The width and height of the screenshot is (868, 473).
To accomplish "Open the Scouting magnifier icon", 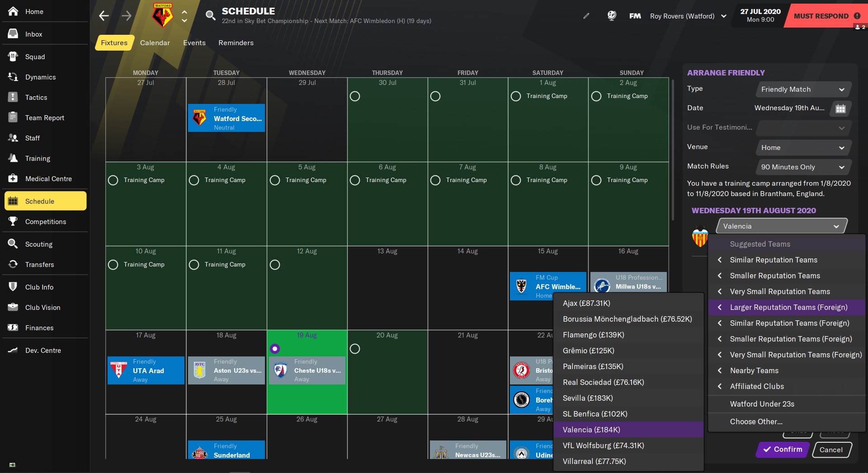I will click(13, 244).
